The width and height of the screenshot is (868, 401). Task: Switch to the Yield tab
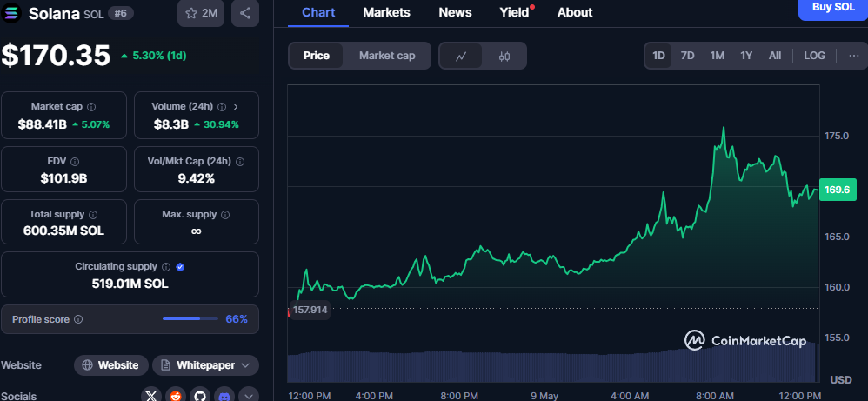pos(515,12)
